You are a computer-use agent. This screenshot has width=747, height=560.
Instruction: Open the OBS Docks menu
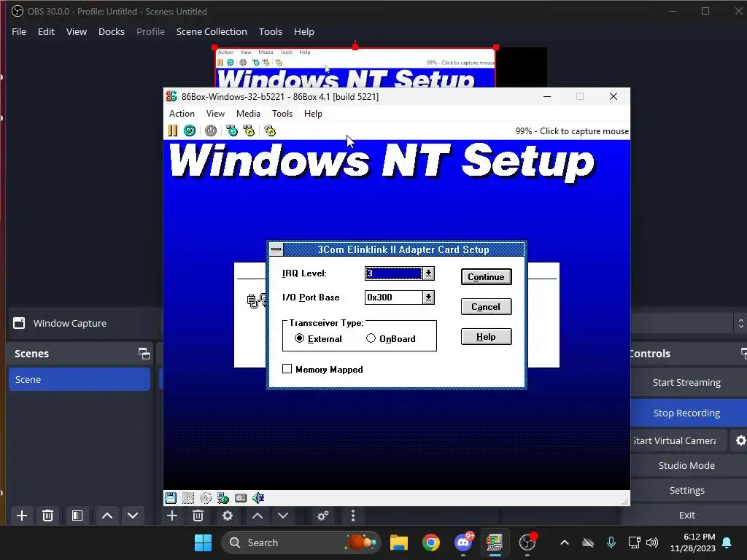tap(112, 31)
